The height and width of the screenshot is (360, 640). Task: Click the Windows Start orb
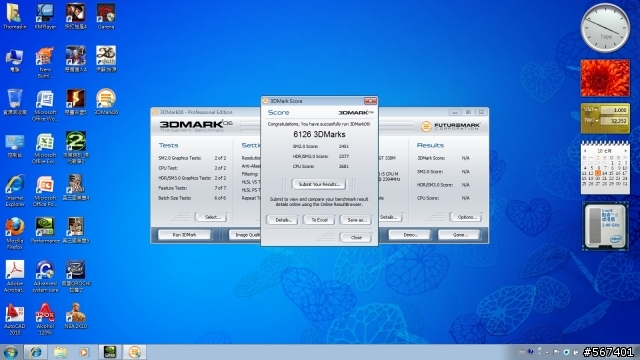point(11,352)
